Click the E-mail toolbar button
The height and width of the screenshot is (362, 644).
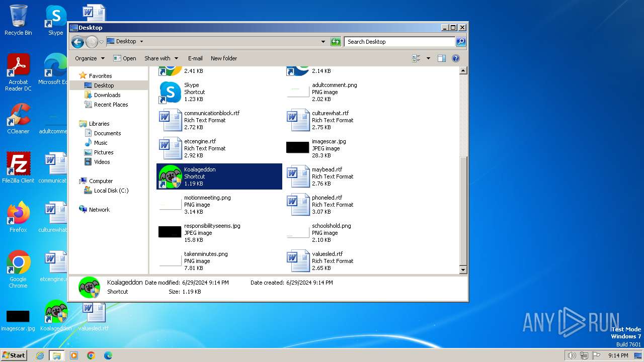click(x=195, y=58)
